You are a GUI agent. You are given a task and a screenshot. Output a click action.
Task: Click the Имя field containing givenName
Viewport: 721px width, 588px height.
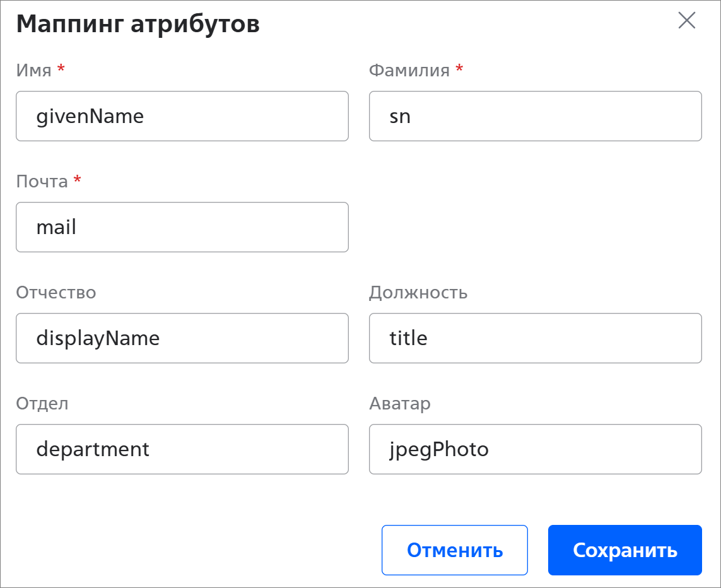pos(182,116)
